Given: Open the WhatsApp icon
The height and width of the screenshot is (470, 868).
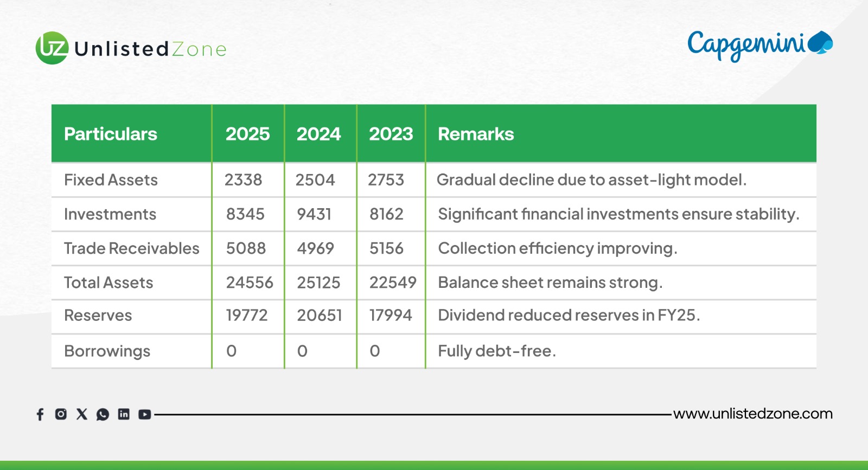Looking at the screenshot, I should point(103,415).
